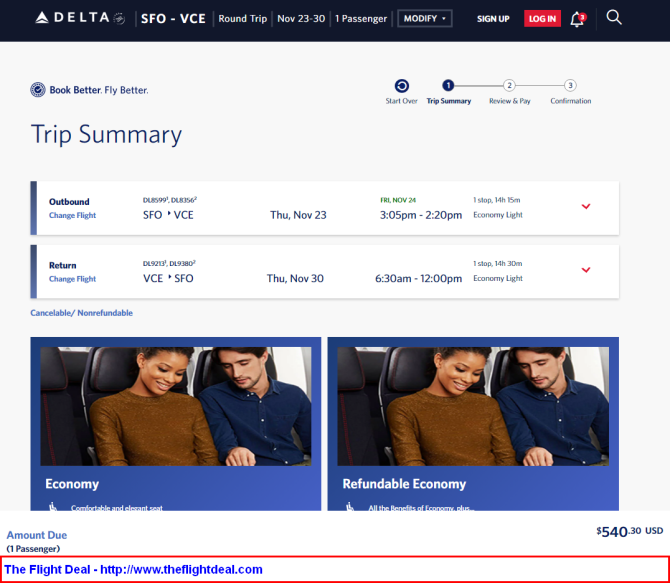
Task: Click return flight numbers DL9213, DL9380
Action: pos(169,263)
